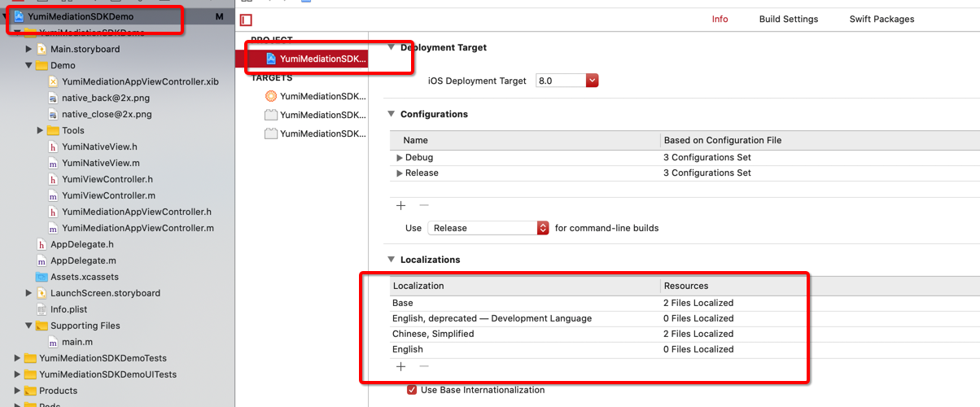This screenshot has height=407, width=980.
Task: Switch to the Swift Packages tab
Action: (x=882, y=19)
